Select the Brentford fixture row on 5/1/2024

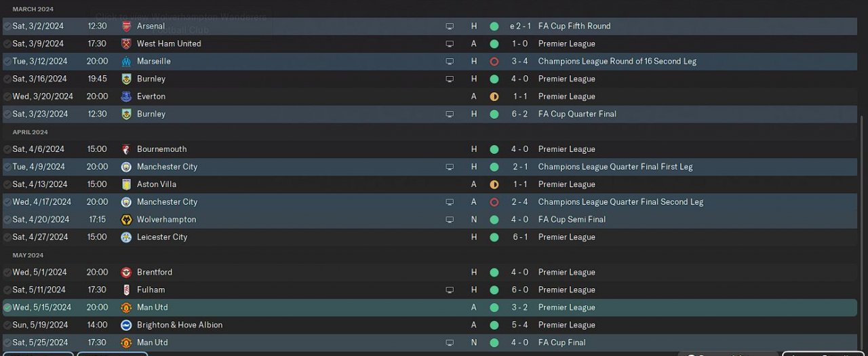(430, 273)
